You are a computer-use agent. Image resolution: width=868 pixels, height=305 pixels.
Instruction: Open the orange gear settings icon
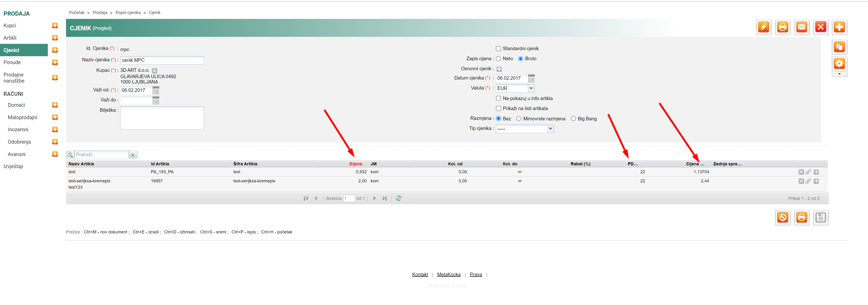tap(839, 64)
